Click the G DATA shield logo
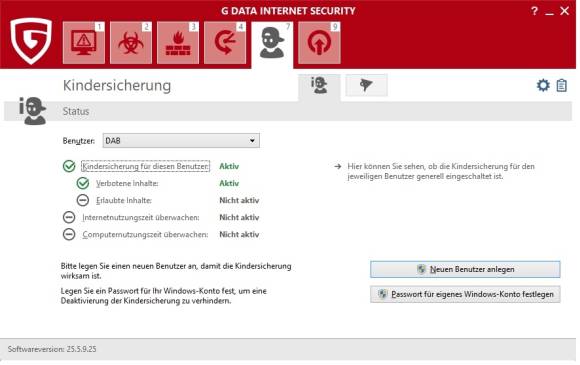Viewport: 580px width, 365px height. [x=31, y=41]
